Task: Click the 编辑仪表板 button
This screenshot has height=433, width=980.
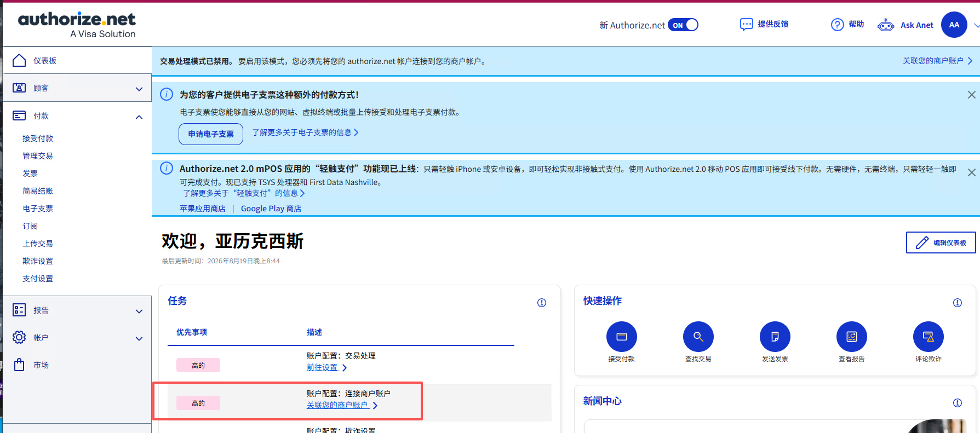Action: coord(941,243)
